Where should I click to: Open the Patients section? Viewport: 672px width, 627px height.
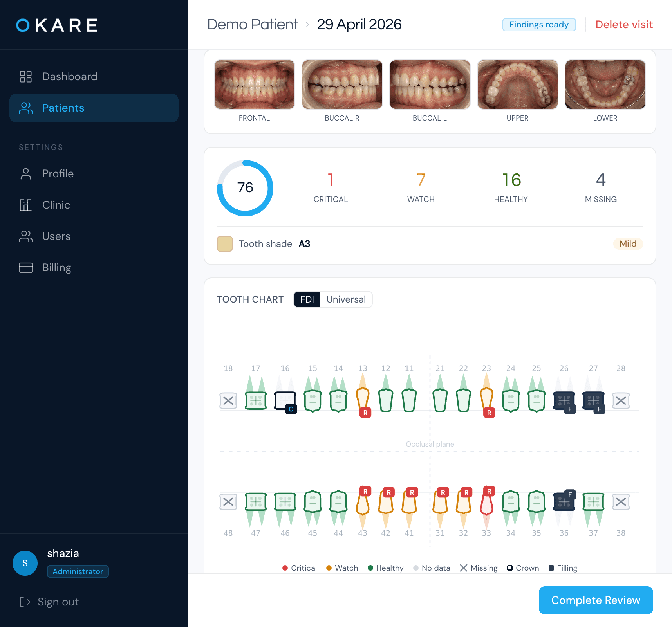tap(94, 108)
